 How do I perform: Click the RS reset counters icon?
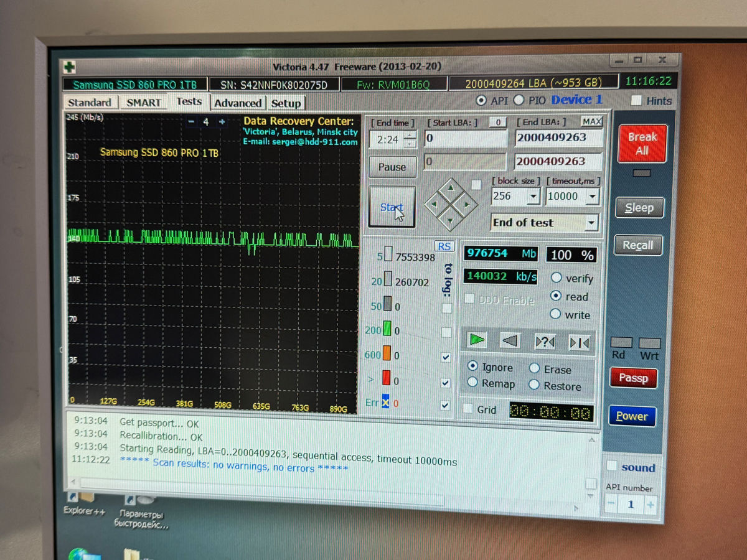tap(444, 246)
